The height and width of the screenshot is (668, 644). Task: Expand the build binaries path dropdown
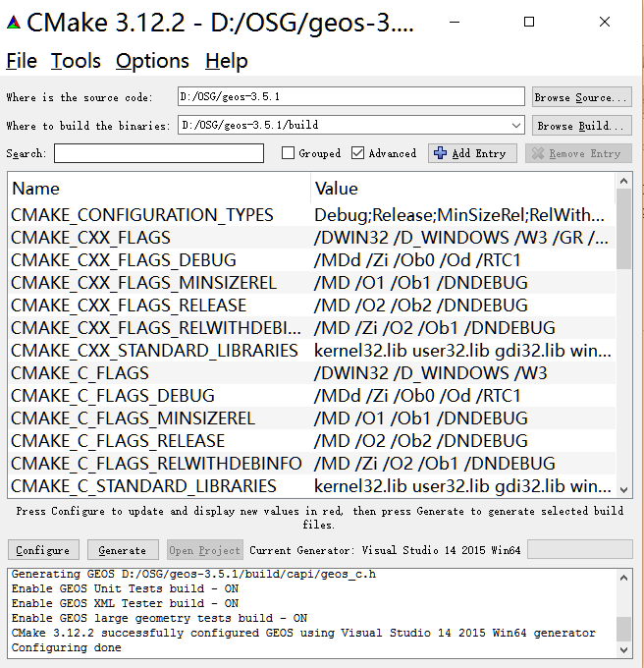coord(515,126)
